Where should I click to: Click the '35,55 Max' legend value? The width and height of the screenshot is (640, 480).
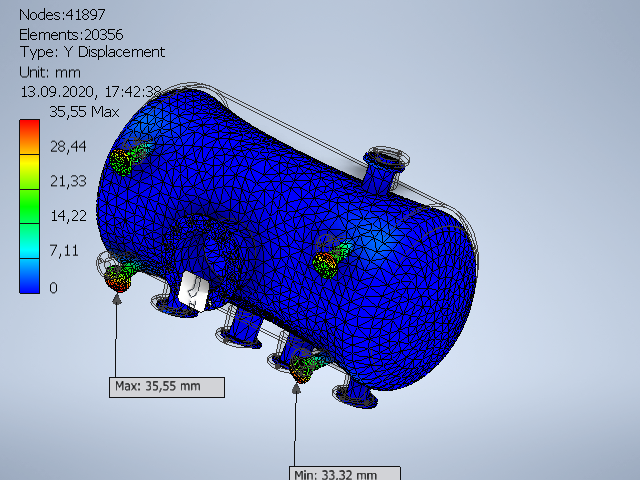point(84,112)
